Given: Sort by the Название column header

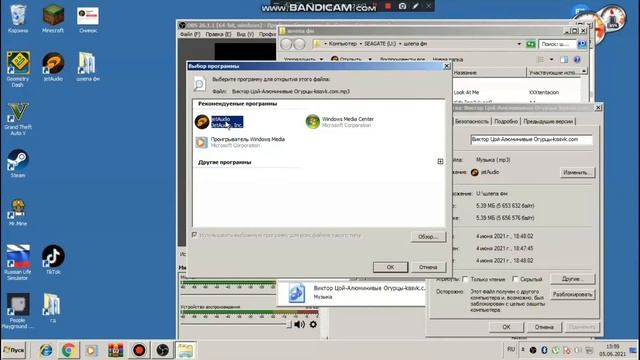Looking at the screenshot, I should (x=489, y=73).
